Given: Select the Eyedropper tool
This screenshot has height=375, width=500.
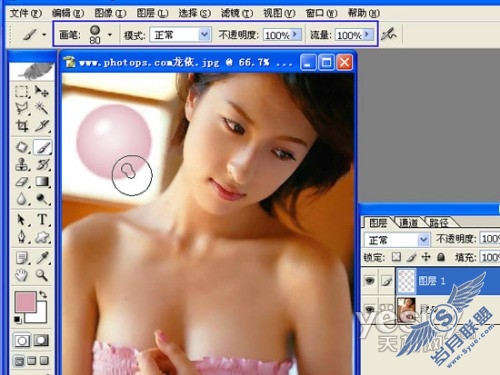Looking at the screenshot, I should point(42,258).
